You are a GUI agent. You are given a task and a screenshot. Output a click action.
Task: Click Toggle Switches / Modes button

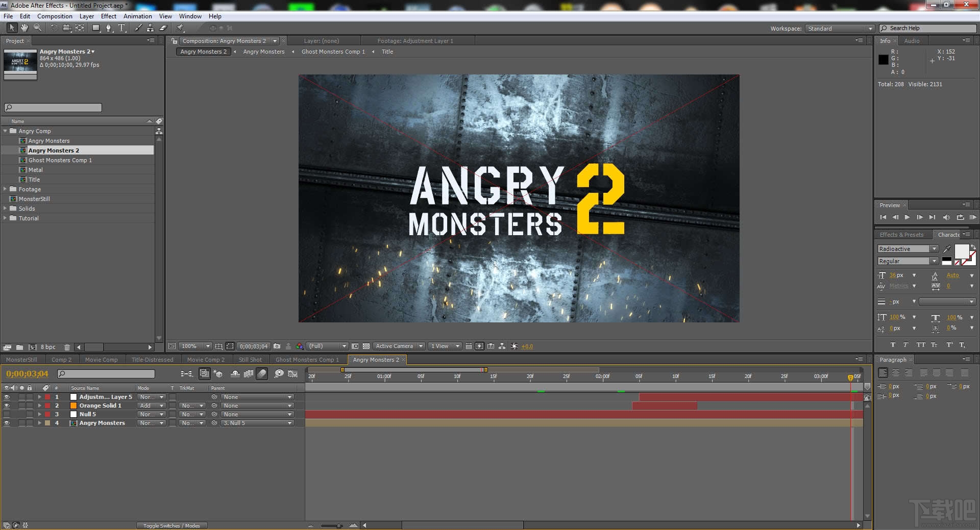pos(171,525)
